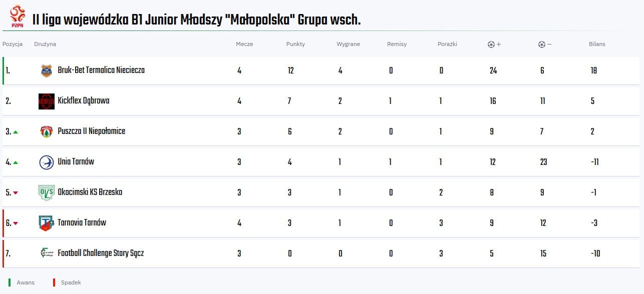Click red down arrow beside position 6
Screen dimensions: 644x294
tap(16, 223)
